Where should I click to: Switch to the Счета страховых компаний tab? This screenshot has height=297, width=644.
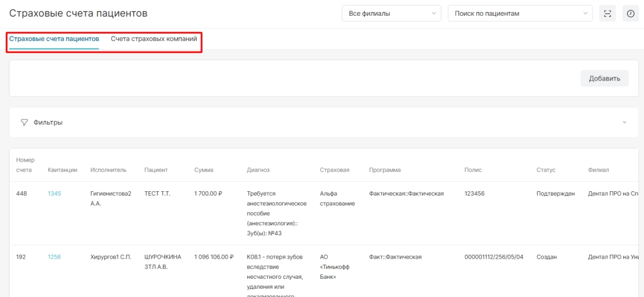(x=154, y=39)
